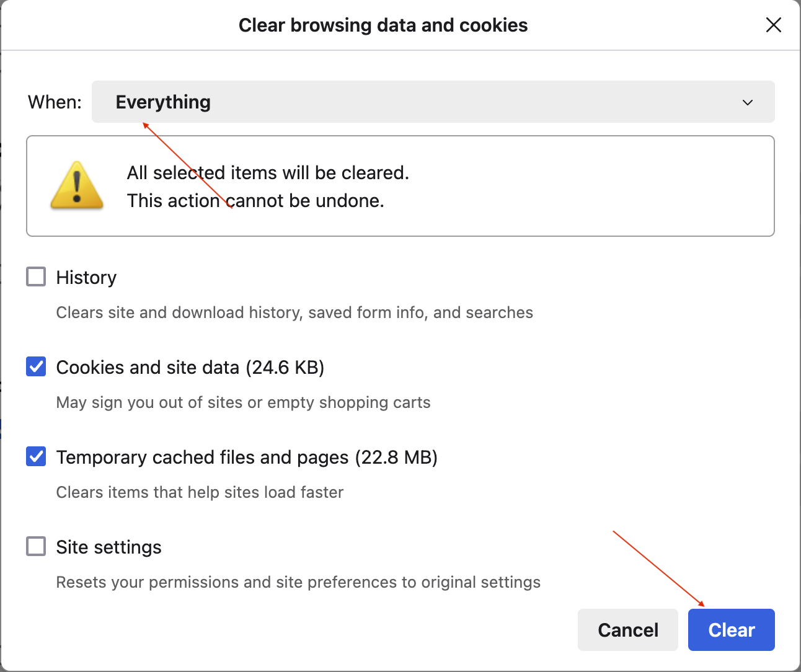
Task: Enable the History checkbox
Action: [x=36, y=276]
